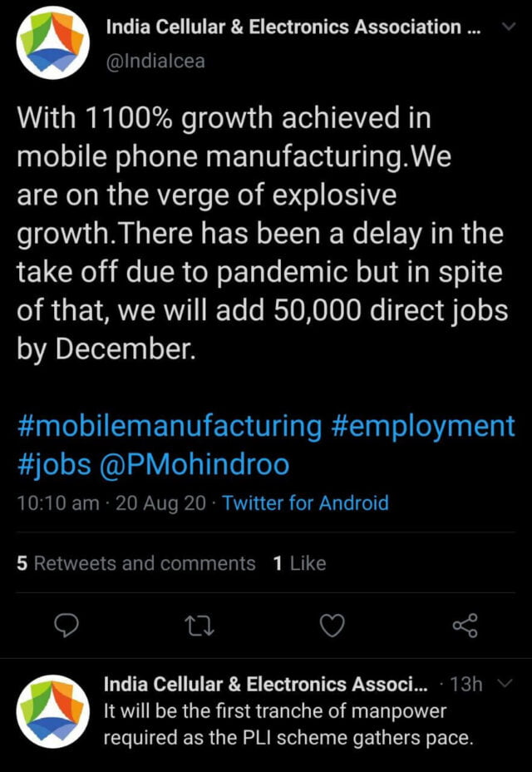Tap the reply speech bubble icon
Screen dimensions: 532x772
coord(66,626)
